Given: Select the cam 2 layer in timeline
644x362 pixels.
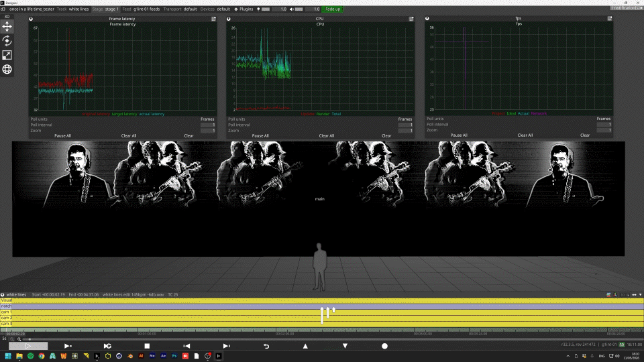Looking at the screenshot, I should (x=321, y=318).
